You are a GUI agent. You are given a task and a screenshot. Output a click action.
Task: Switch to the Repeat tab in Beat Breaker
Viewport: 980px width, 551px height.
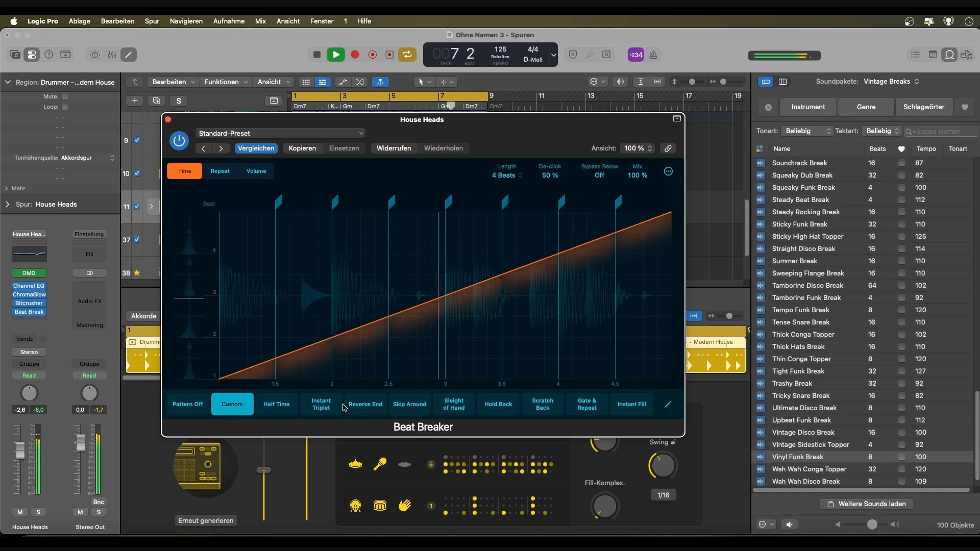point(220,171)
